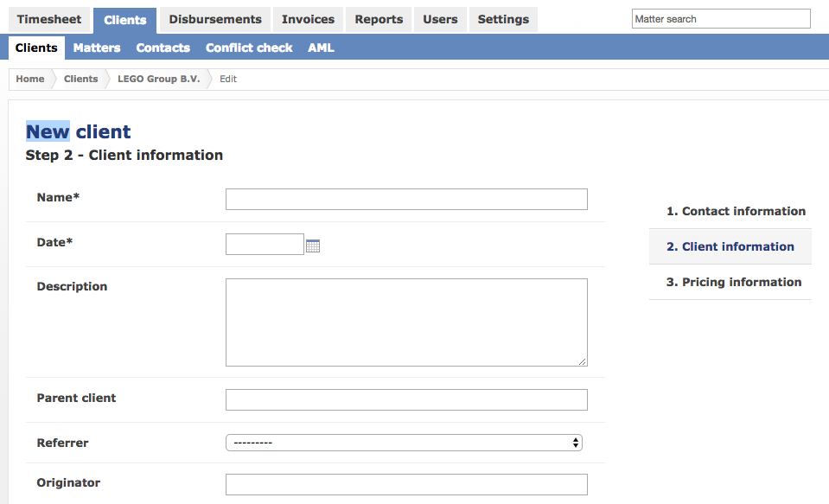Click the Description field label
The image size is (829, 504).
point(72,287)
